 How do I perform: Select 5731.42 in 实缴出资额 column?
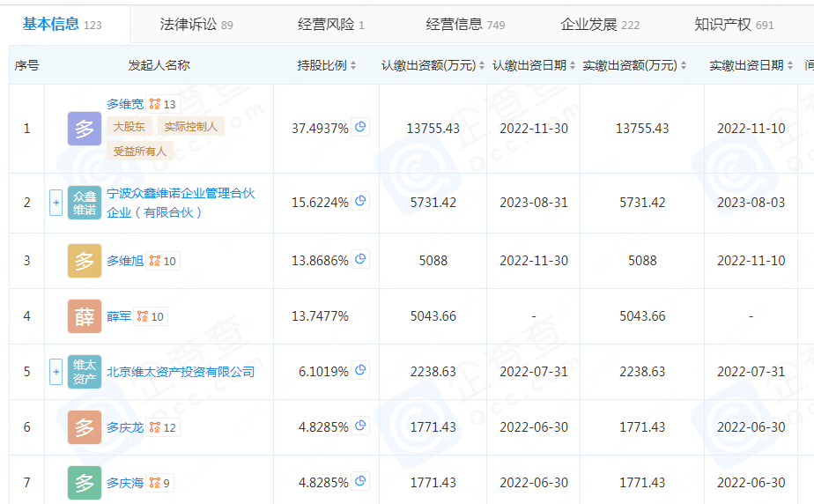point(642,203)
